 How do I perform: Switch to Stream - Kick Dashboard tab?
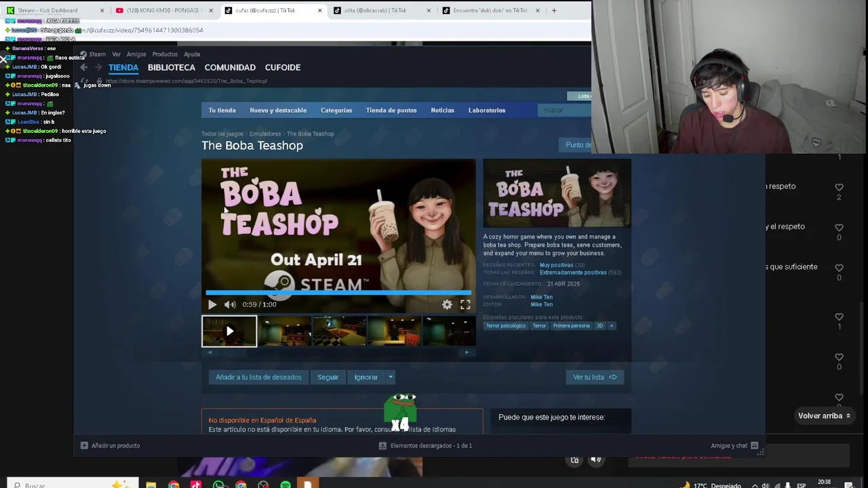coord(54,10)
